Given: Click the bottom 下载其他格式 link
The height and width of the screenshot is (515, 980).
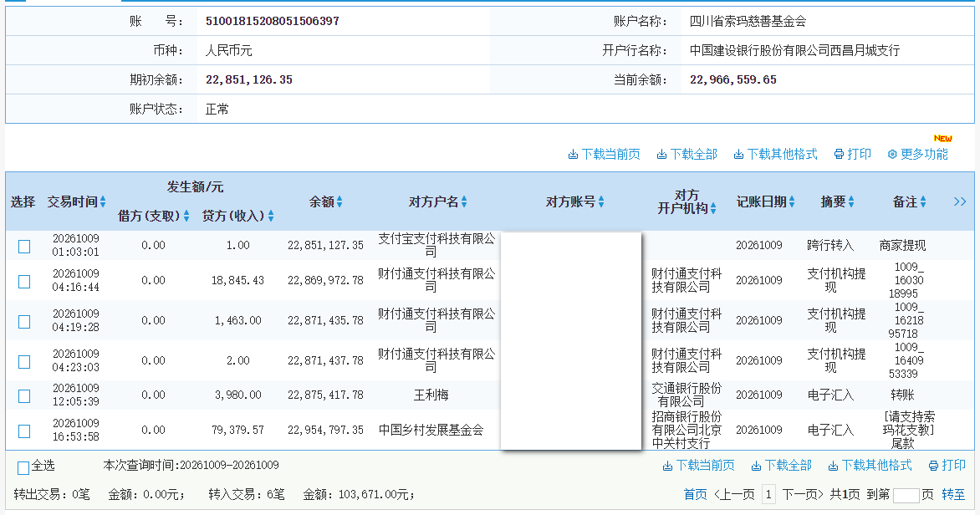Looking at the screenshot, I should tap(870, 466).
